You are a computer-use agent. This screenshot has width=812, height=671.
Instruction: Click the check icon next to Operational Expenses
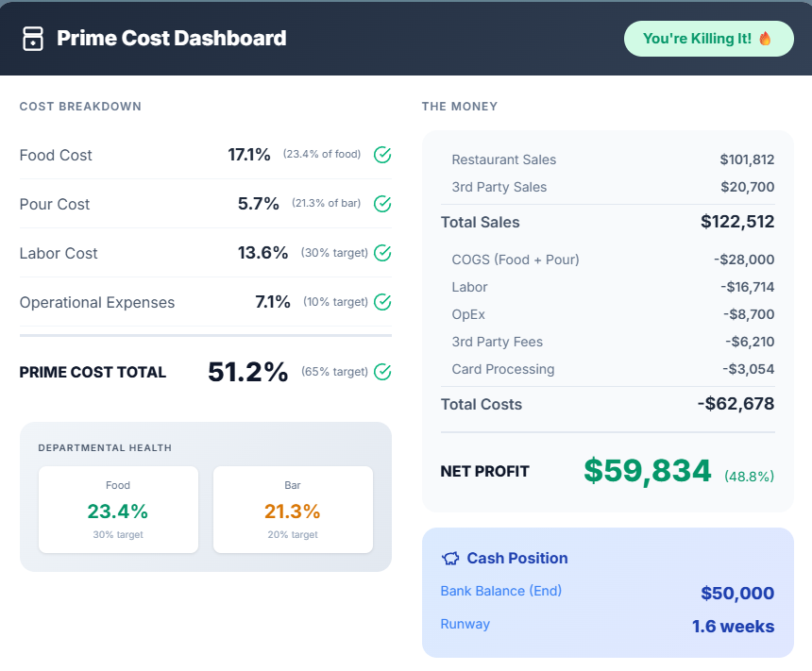pos(382,302)
